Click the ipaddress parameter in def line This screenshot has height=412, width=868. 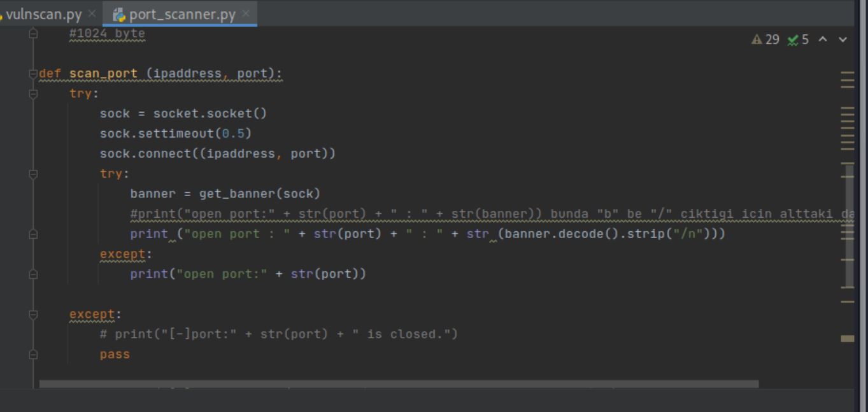(x=187, y=74)
